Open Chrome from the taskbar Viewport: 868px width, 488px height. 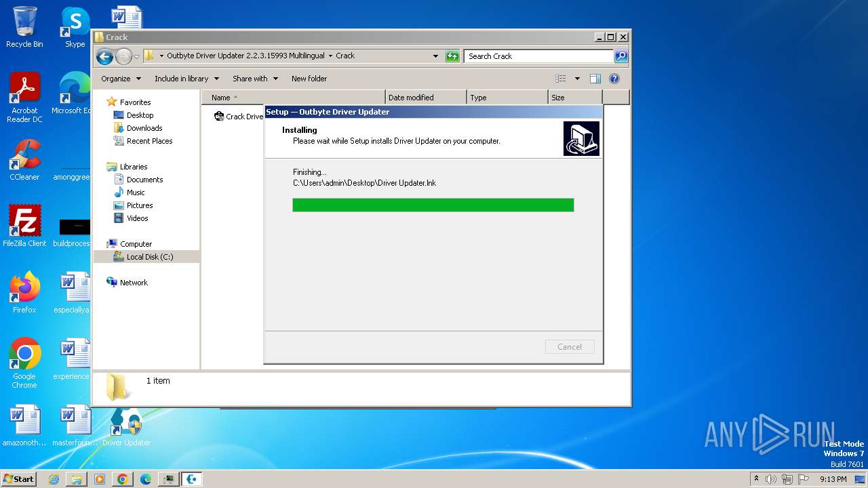pyautogui.click(x=123, y=479)
